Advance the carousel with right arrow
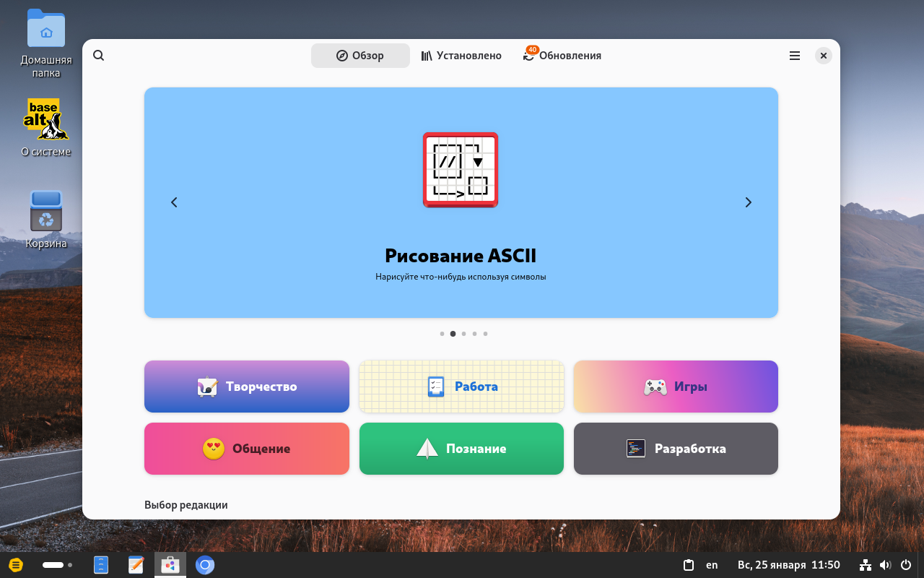Image resolution: width=924 pixels, height=578 pixels. point(749,202)
